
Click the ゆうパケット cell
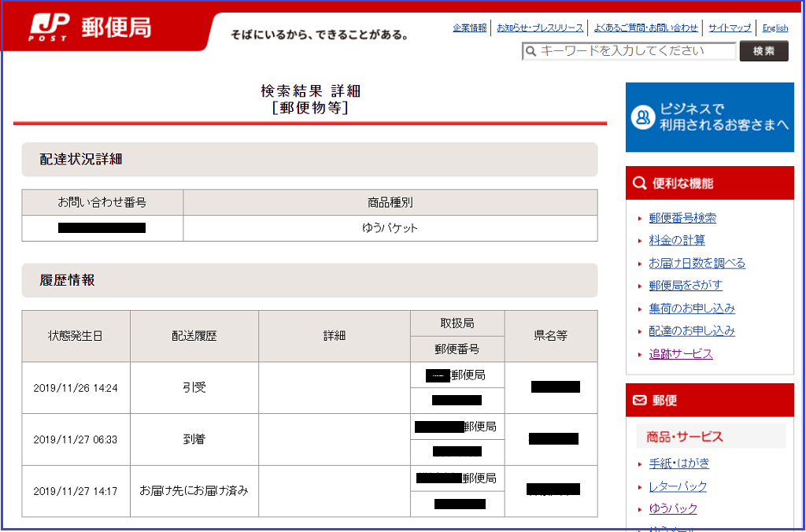coord(390,228)
